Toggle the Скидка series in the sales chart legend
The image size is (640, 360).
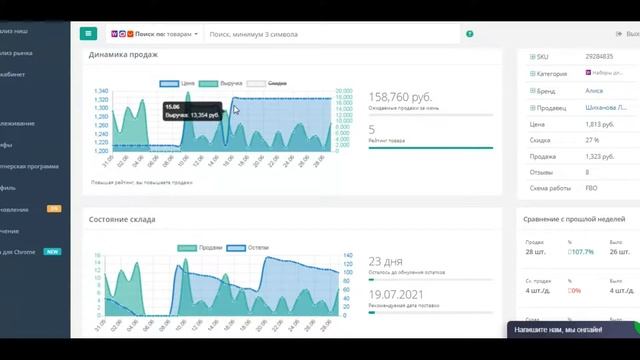pyautogui.click(x=267, y=83)
